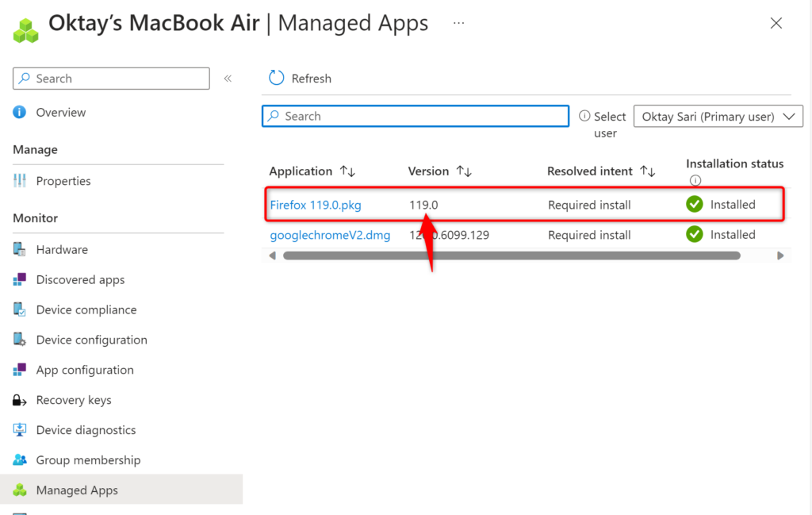Collapse the sidebar with the double chevron
Viewport: 812px width, 515px height.
tap(228, 79)
